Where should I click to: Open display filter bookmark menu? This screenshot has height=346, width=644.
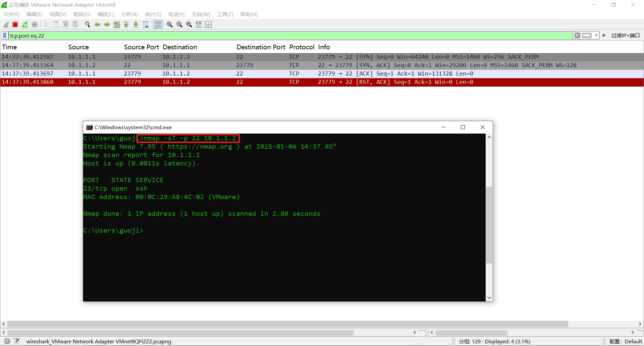pyautogui.click(x=5, y=36)
